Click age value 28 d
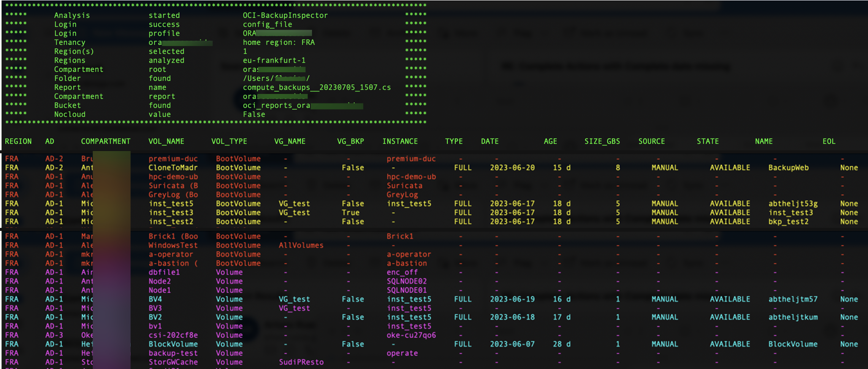Viewport: 868px width, 369px height. tap(562, 344)
